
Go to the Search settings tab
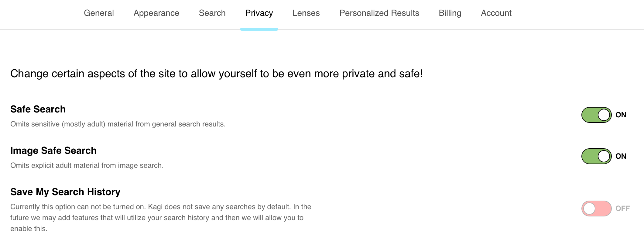pyautogui.click(x=212, y=13)
